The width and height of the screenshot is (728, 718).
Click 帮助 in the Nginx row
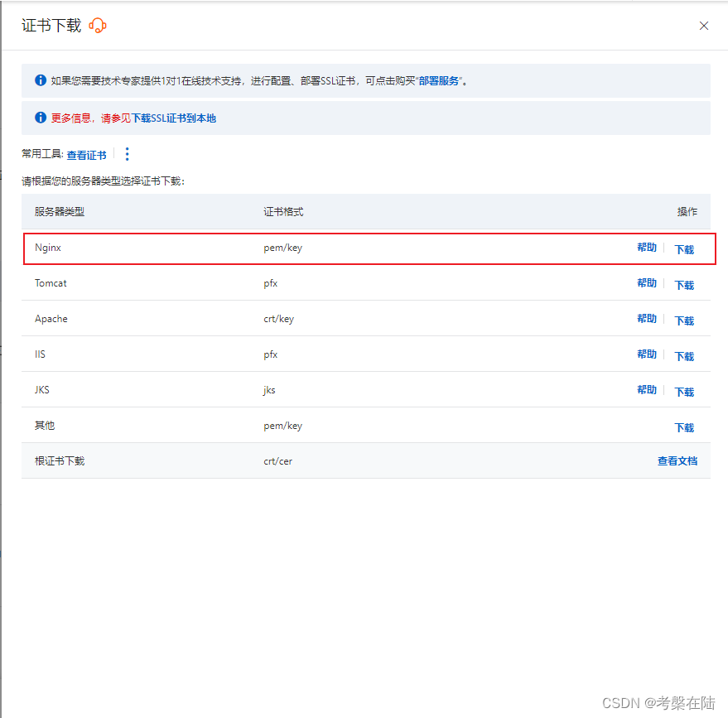click(646, 248)
